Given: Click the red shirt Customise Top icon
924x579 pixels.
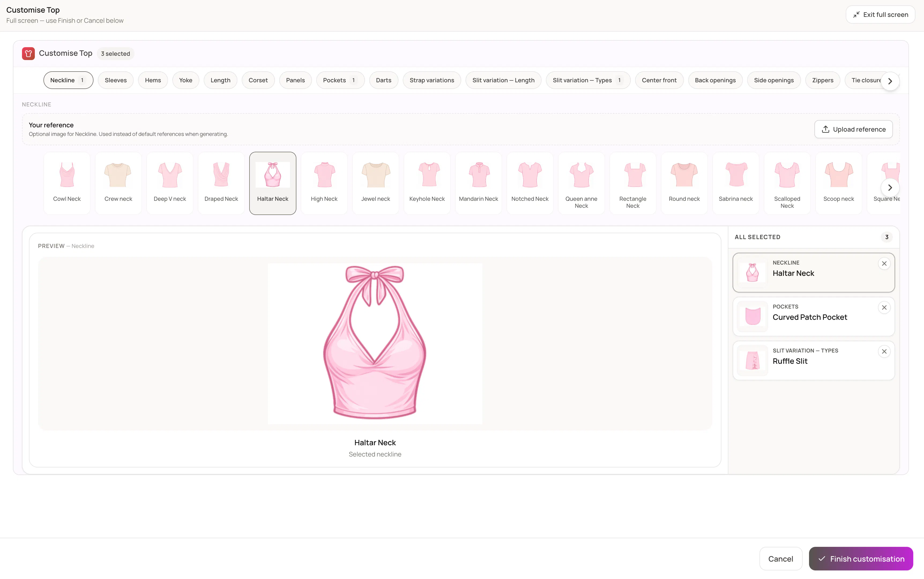Looking at the screenshot, I should pos(28,54).
